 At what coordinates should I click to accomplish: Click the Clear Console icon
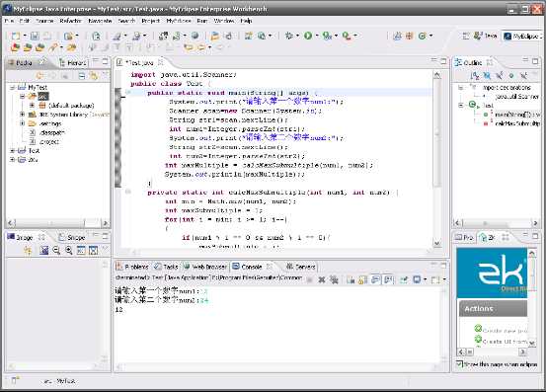(351, 279)
